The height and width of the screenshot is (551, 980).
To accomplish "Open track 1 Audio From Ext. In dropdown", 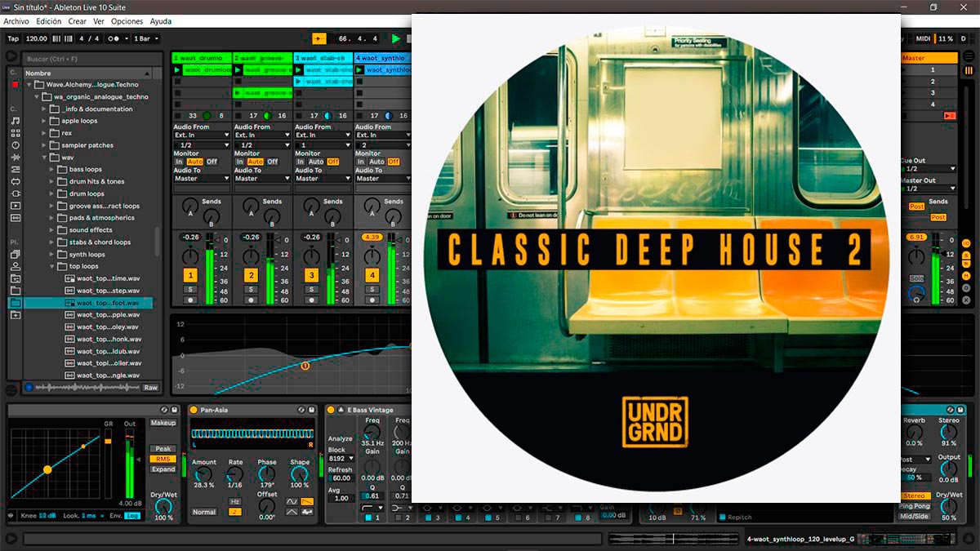I will (x=202, y=136).
